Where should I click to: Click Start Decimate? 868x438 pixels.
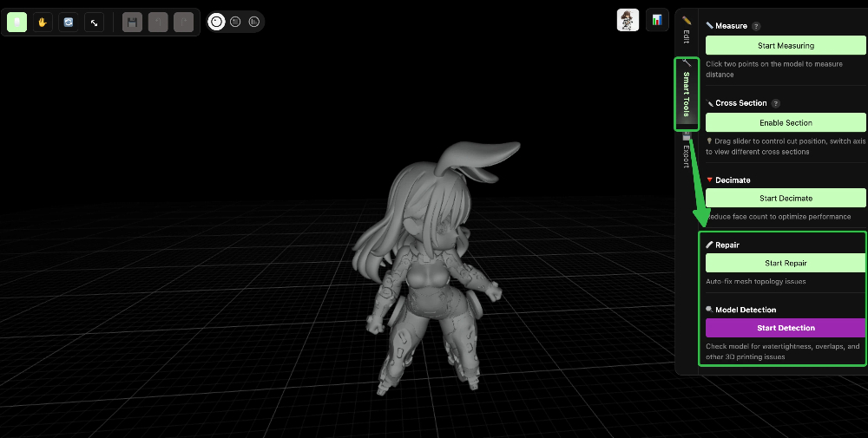[786, 198]
